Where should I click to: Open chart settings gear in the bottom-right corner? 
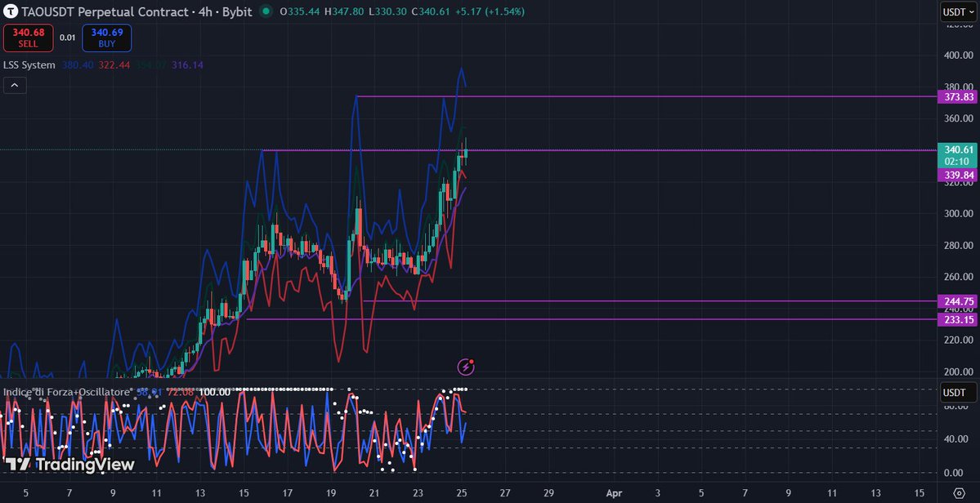[x=960, y=492]
